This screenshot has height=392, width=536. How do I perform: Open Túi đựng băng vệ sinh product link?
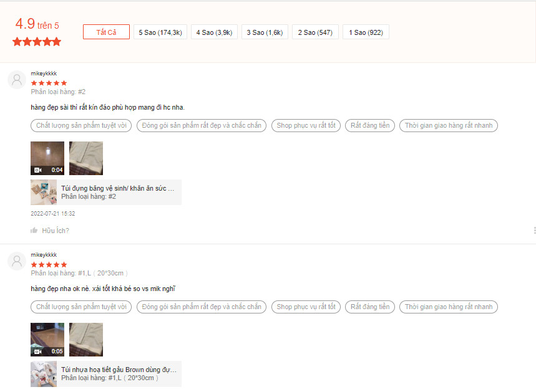click(x=117, y=188)
